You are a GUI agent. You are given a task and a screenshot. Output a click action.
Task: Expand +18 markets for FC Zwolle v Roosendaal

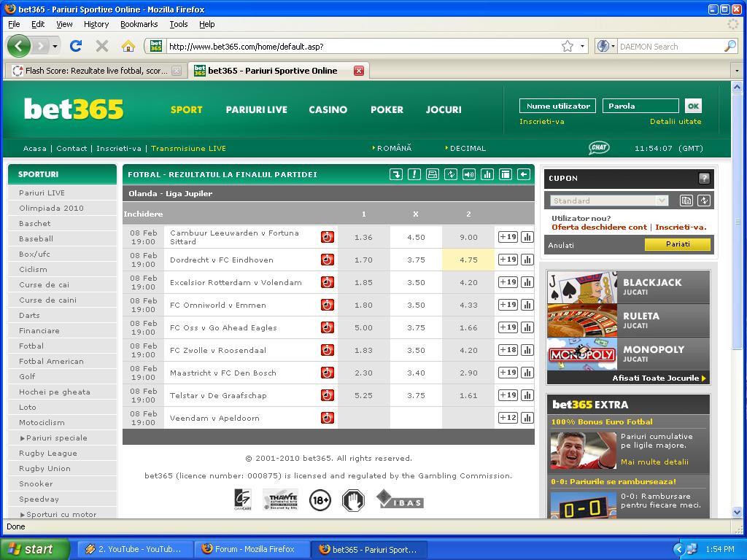tap(508, 350)
